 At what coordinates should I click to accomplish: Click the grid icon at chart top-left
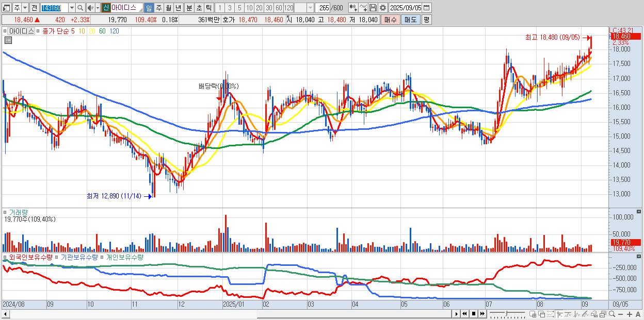[8, 40]
